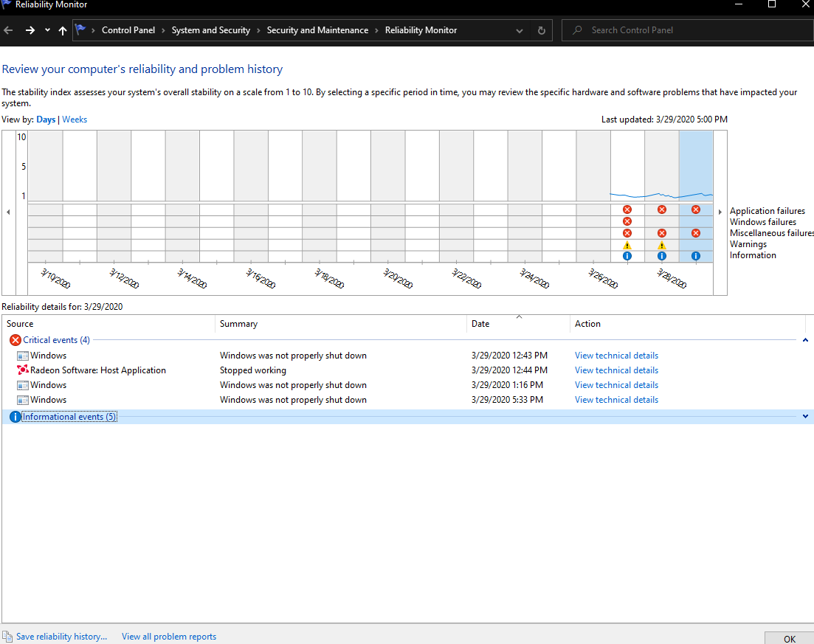Expand the chevron after System and Security
This screenshot has height=644, width=814.
click(258, 30)
